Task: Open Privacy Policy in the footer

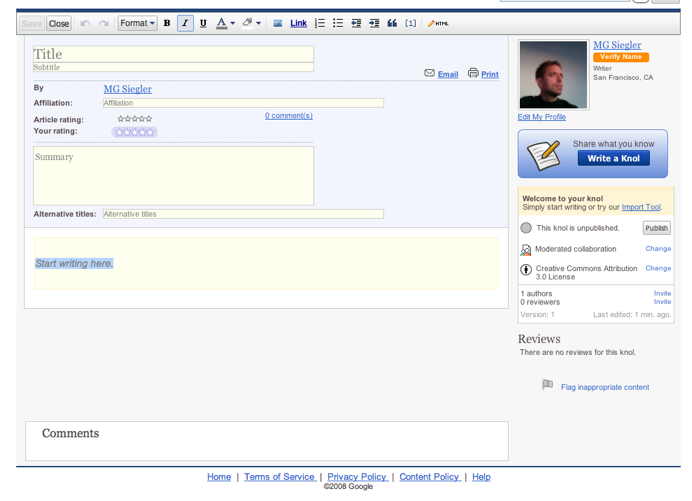Action: [357, 477]
